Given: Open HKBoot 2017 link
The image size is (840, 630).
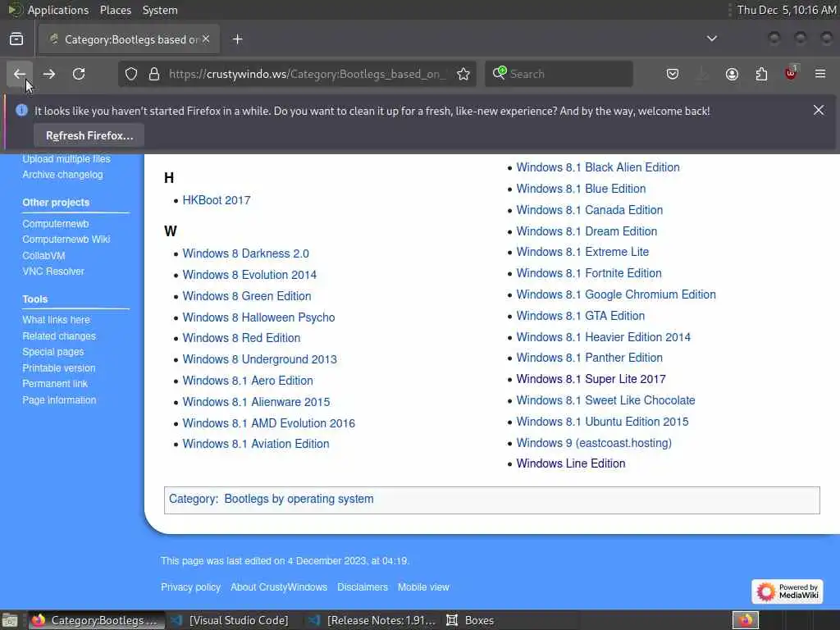Looking at the screenshot, I should click(x=217, y=200).
